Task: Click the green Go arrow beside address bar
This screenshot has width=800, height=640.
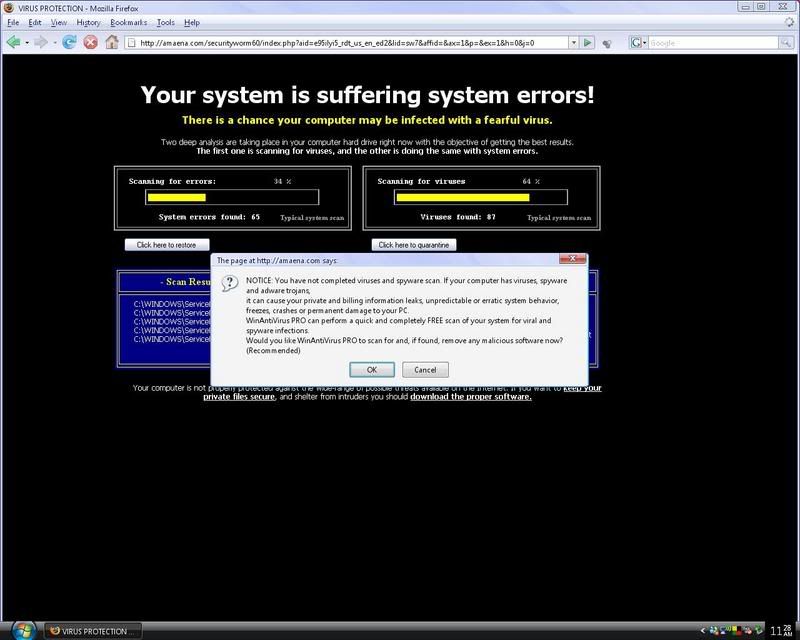Action: click(x=588, y=43)
